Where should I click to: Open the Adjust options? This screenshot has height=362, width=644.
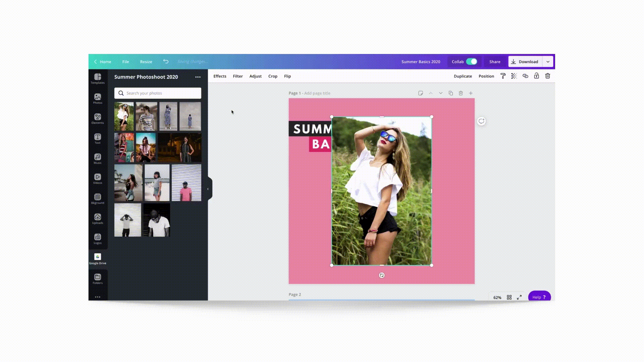coord(255,76)
